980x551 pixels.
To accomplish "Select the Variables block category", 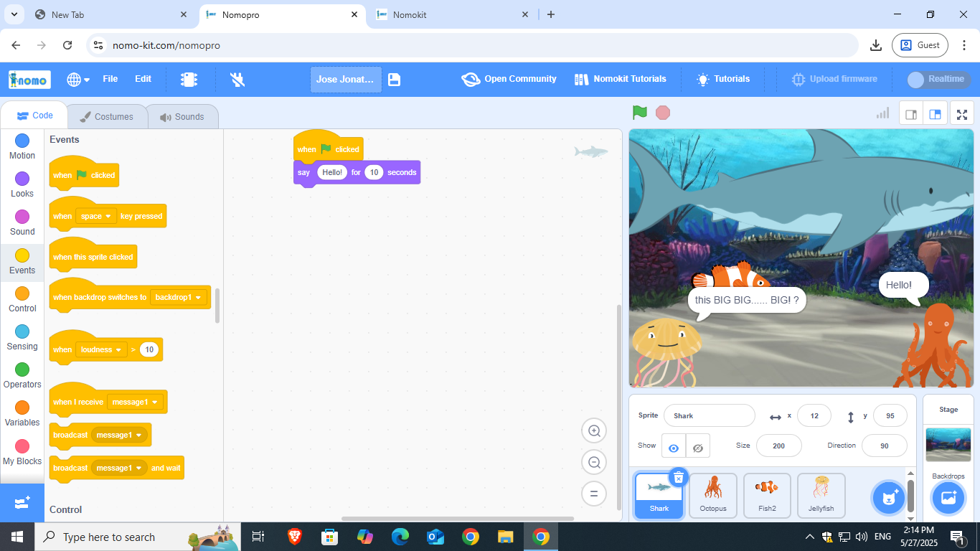I will coord(22,413).
